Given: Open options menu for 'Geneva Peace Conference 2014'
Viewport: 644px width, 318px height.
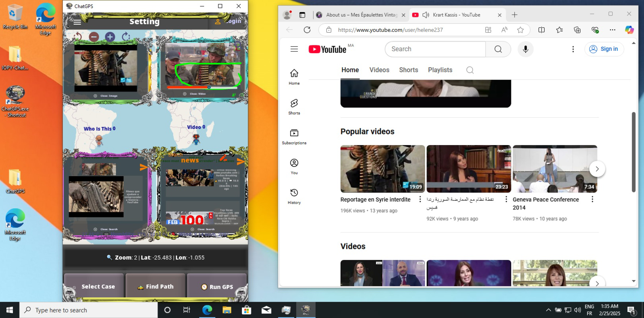Looking at the screenshot, I should 592,200.
